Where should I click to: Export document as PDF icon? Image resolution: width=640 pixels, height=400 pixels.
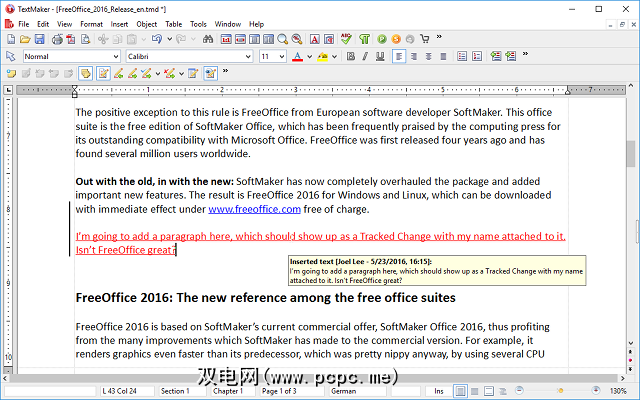pyautogui.click(x=71, y=39)
